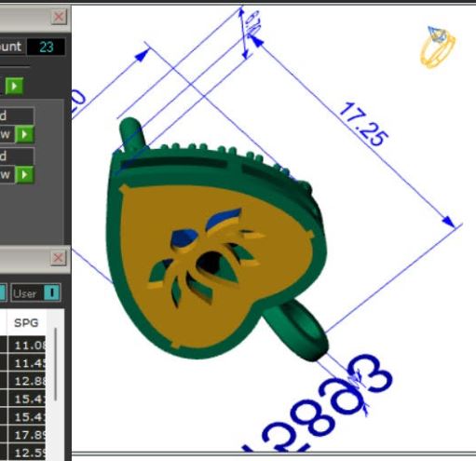Select the blue marquise gem cutout on pendant
476x461 pixels.
pyautogui.click(x=223, y=216)
